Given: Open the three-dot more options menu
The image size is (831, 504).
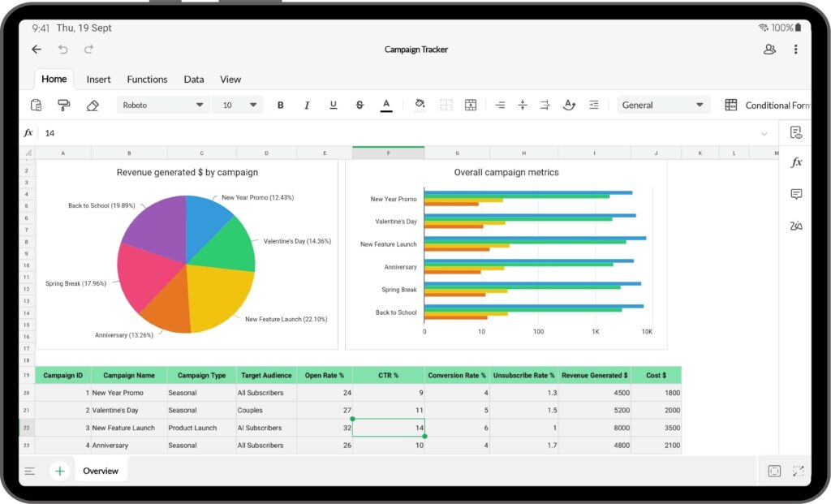Looking at the screenshot, I should pos(795,50).
